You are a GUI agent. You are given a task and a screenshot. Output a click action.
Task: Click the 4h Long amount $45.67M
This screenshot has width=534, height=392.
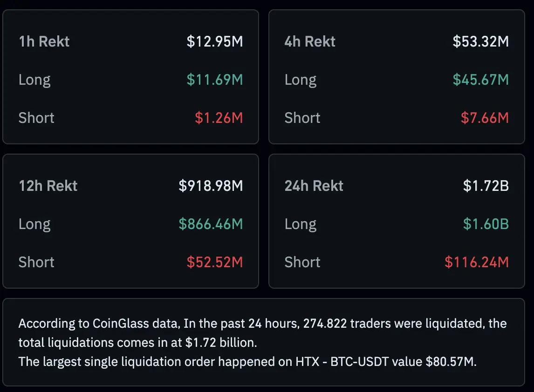pyautogui.click(x=481, y=80)
